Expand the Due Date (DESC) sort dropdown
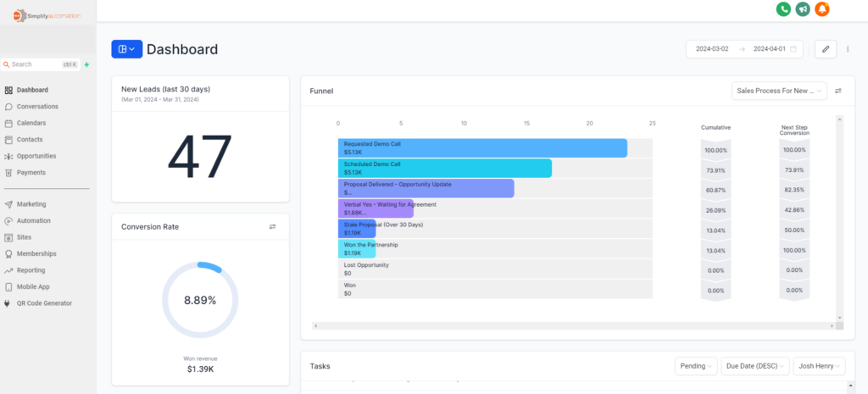This screenshot has width=868, height=394. click(754, 366)
